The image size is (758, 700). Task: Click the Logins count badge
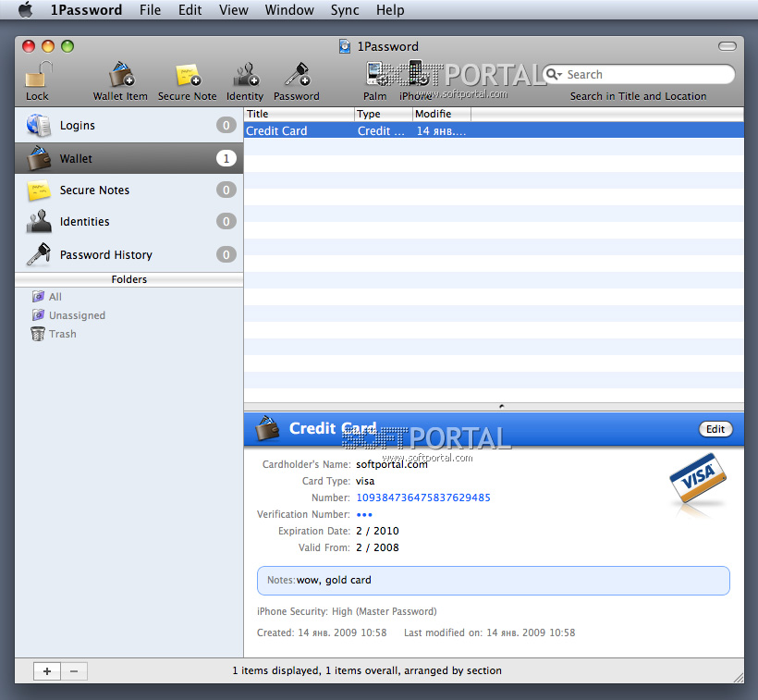226,125
